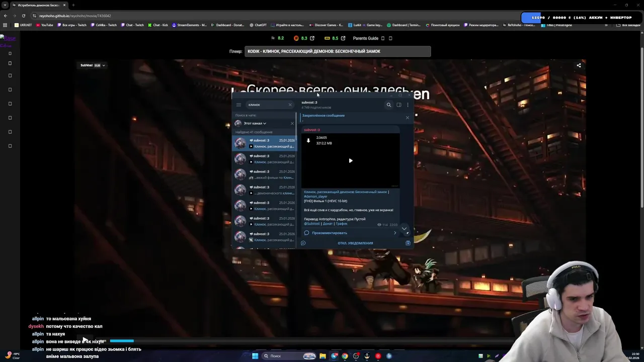Play the 2:34:05 video in Telegram

(x=351, y=160)
